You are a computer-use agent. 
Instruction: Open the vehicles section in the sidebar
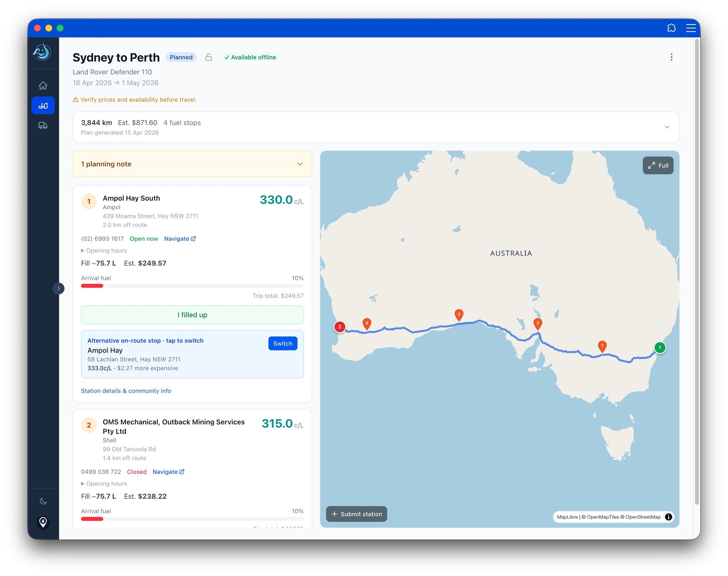pyautogui.click(x=43, y=125)
